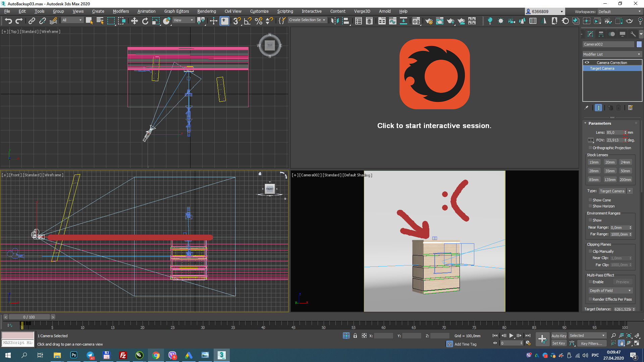Choose the Rectangular Selection Region tool

pos(111,21)
